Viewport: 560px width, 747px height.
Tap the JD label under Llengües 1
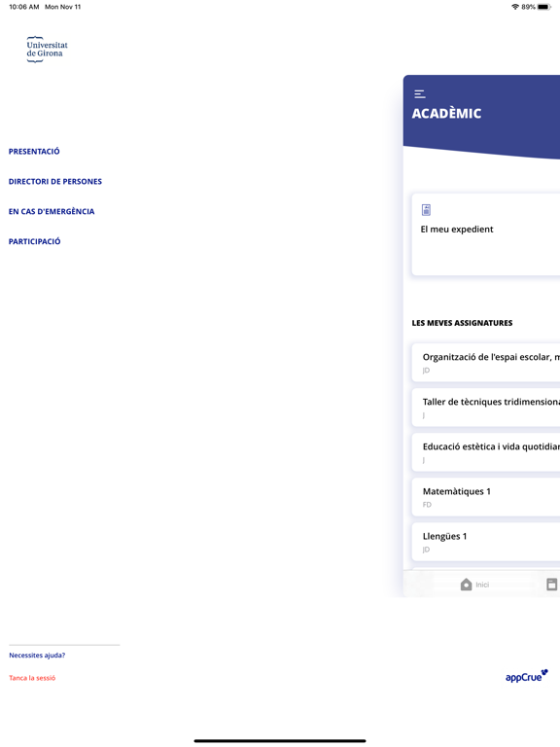tap(426, 550)
